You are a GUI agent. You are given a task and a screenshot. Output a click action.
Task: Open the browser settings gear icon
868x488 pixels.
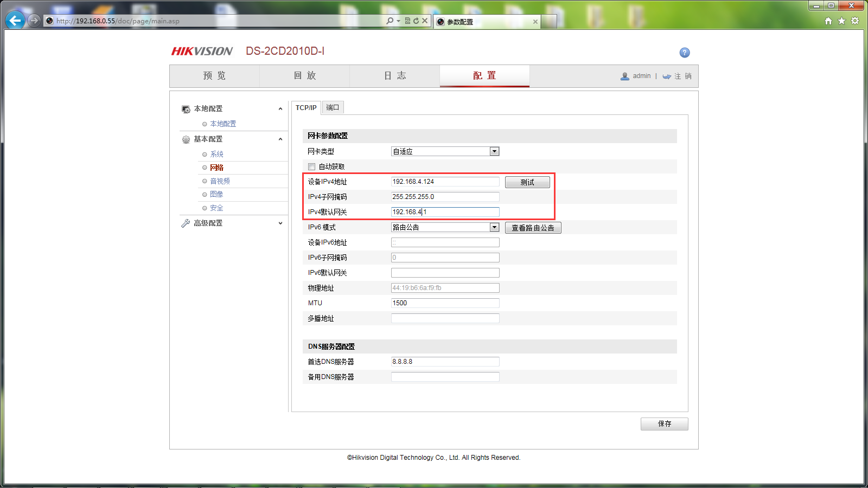point(855,21)
